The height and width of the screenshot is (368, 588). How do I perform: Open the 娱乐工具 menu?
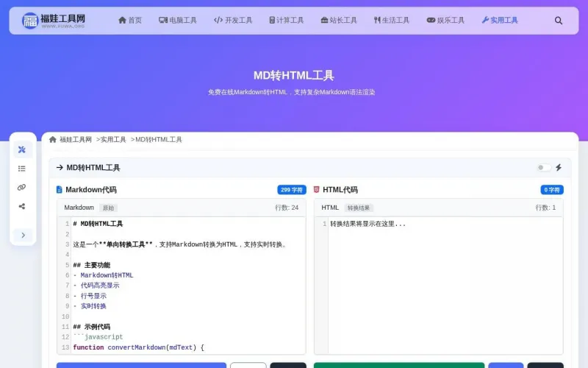pyautogui.click(x=445, y=21)
